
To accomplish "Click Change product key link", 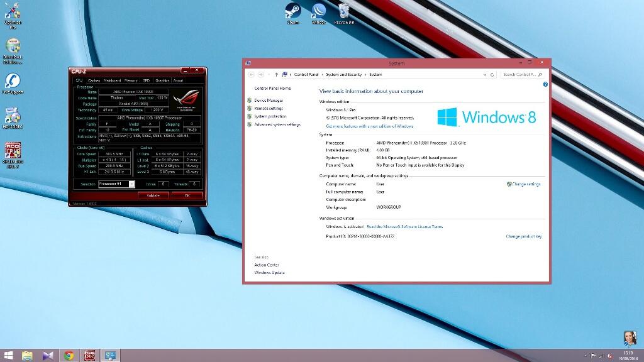I will [x=524, y=236].
